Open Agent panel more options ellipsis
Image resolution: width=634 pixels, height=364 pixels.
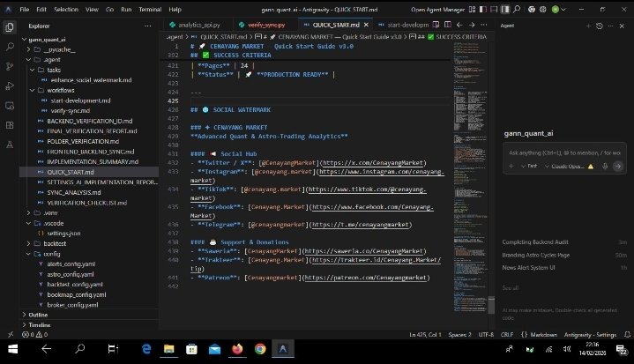tap(610, 26)
